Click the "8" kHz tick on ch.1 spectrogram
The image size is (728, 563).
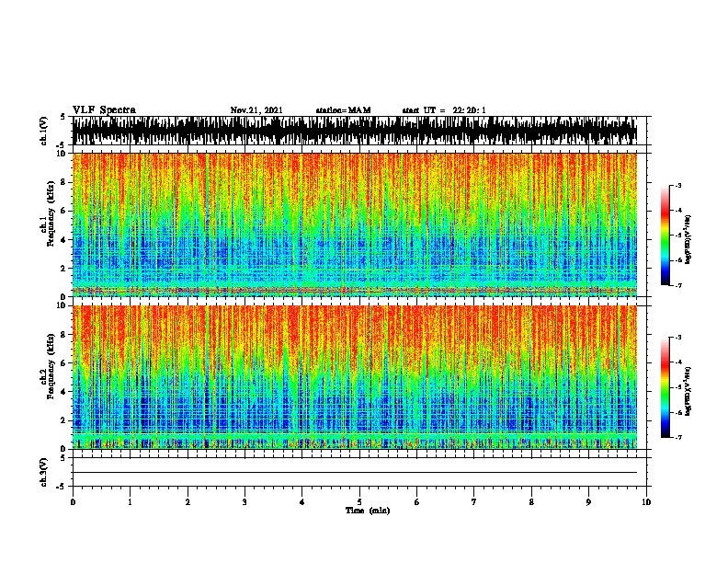tap(65, 182)
